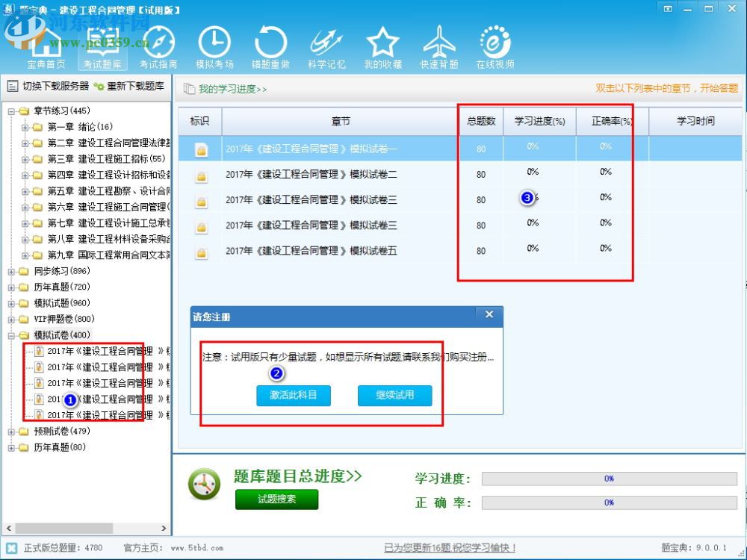Expand the 第一章 绪论(16) tree node
Viewport: 747px width, 560px height.
point(23,125)
